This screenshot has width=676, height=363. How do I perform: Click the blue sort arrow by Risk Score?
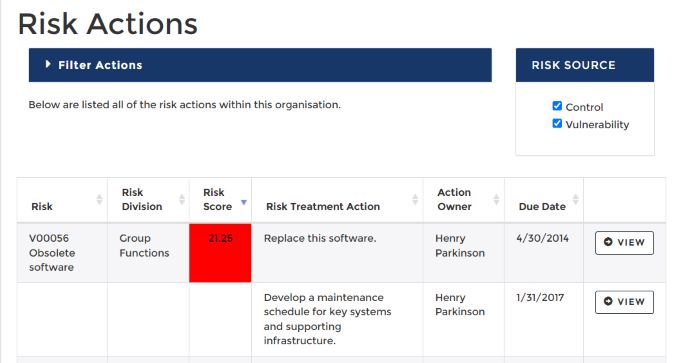[244, 202]
